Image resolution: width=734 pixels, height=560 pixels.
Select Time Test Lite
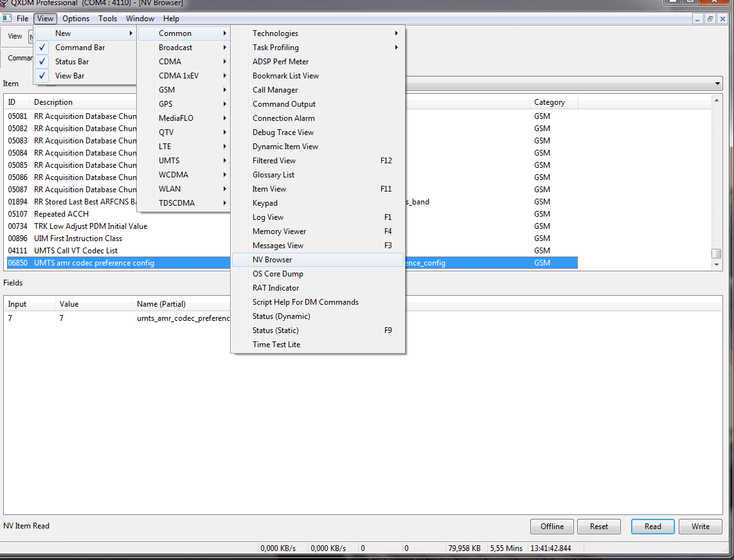318,345
